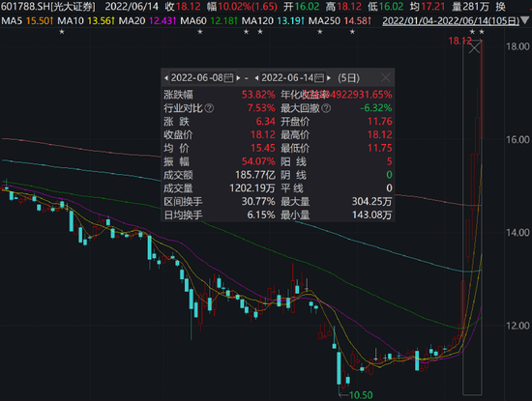
Task: Click the star marker under MA250 value 14.58
Action: [x=352, y=32]
